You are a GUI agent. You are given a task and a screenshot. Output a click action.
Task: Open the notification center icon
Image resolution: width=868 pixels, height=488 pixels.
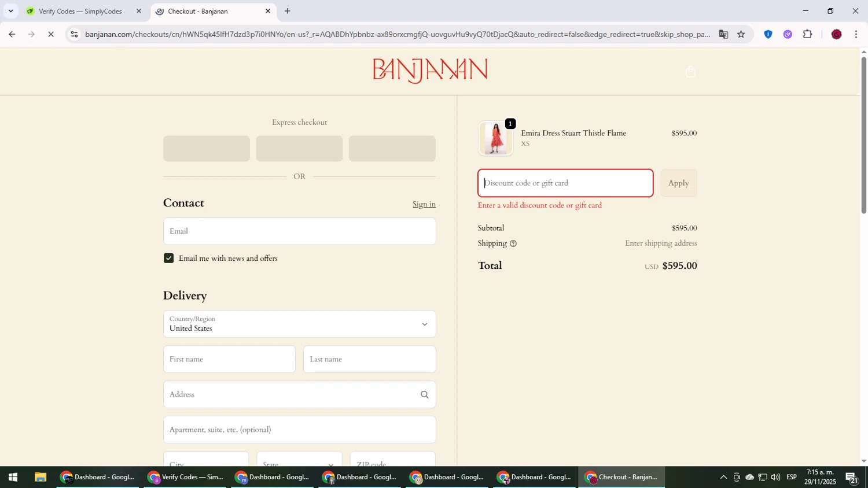click(852, 477)
